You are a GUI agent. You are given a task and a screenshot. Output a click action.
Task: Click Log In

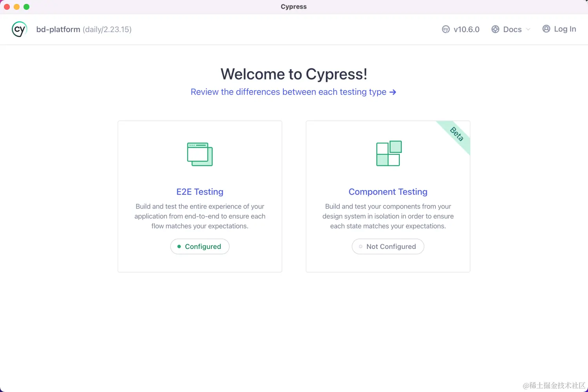559,29
